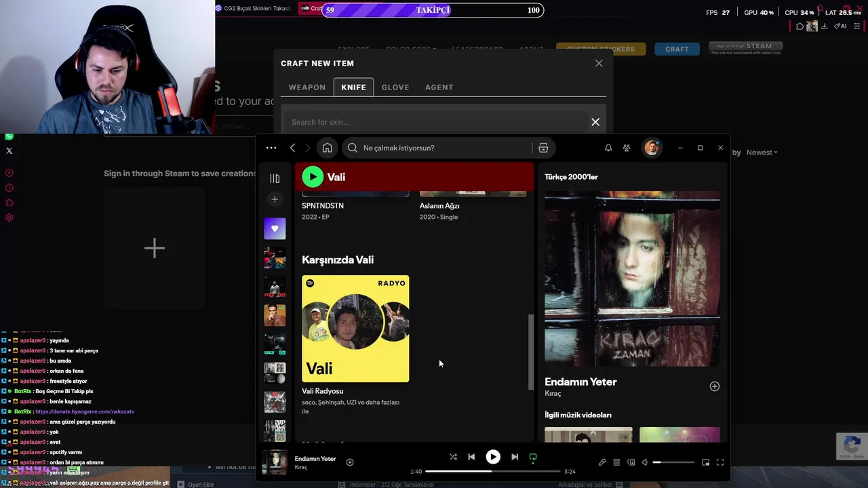Click Sign in through Steam button
868x488 pixels.
point(745,48)
